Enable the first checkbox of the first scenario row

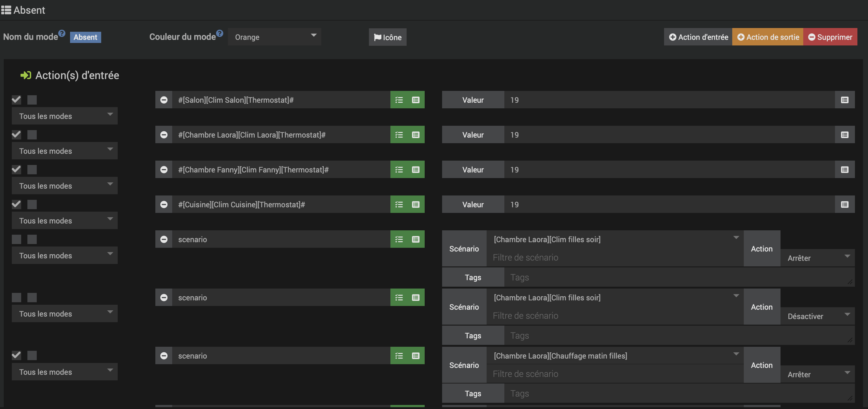17,239
